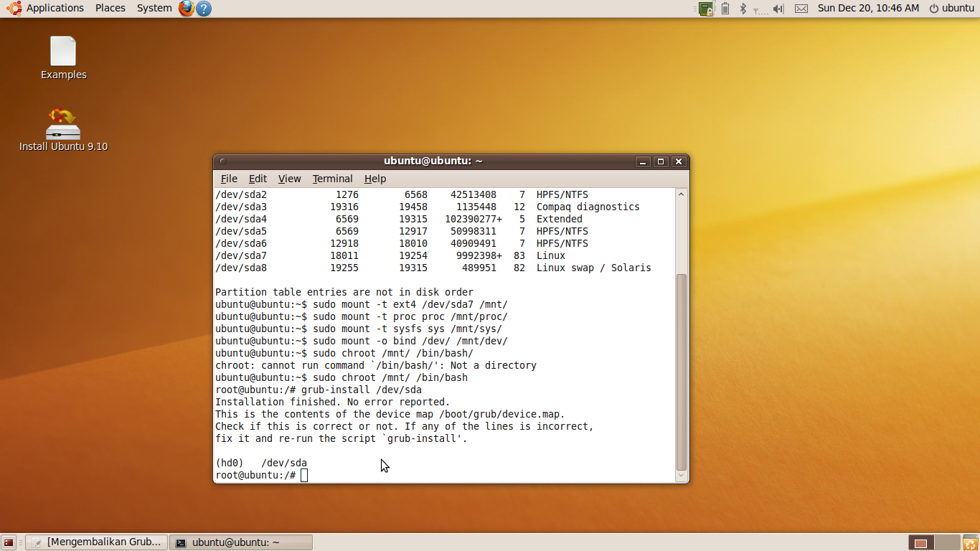The height and width of the screenshot is (551, 980).
Task: Switch to Mengembalikan Grub taskbar window
Action: pyautogui.click(x=97, y=542)
